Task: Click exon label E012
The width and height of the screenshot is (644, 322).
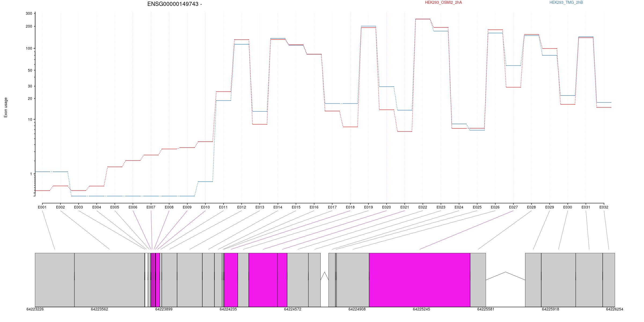Action: (241, 207)
